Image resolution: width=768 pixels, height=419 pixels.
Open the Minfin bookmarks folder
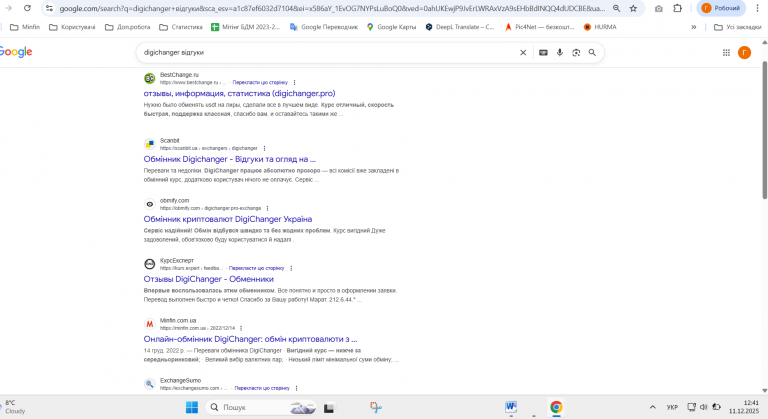[x=25, y=27]
